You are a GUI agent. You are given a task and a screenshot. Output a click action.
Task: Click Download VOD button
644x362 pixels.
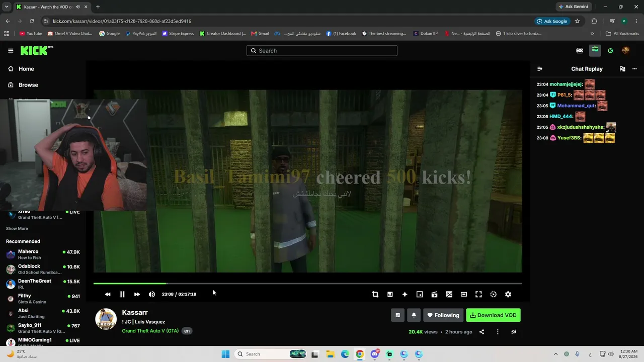pyautogui.click(x=493, y=315)
